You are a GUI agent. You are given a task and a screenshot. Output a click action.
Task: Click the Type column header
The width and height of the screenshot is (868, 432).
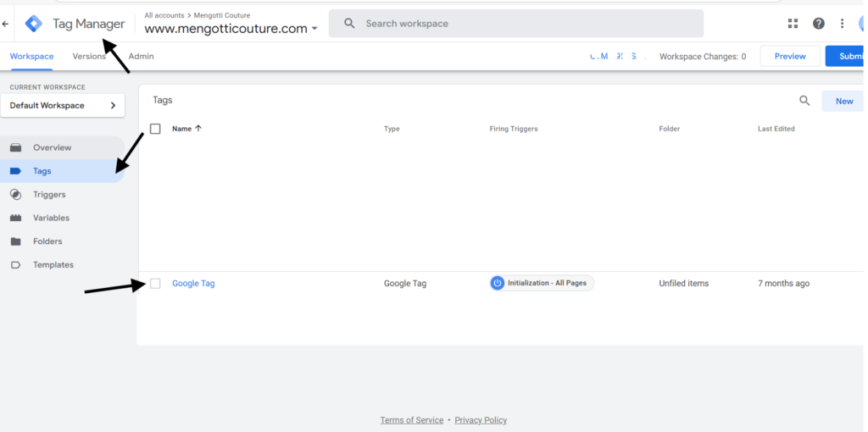click(392, 129)
